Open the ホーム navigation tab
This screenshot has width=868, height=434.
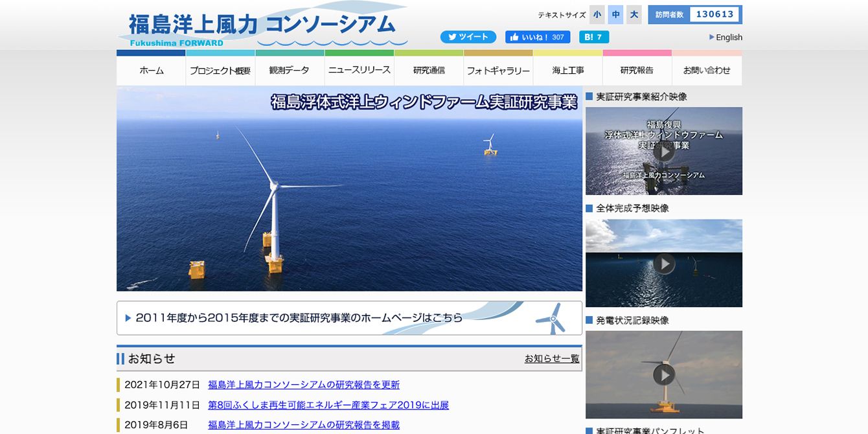point(151,71)
